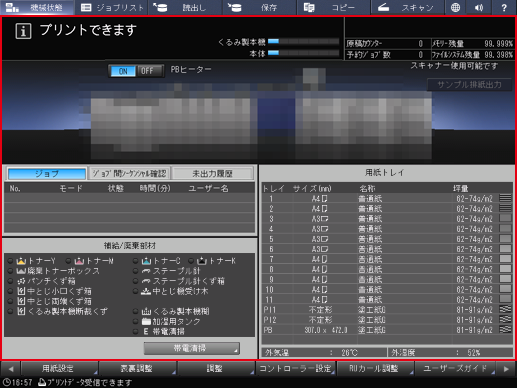The height and width of the screenshot is (388, 517).
Task: Switch to the コピー copy tab
Action: pos(333,7)
